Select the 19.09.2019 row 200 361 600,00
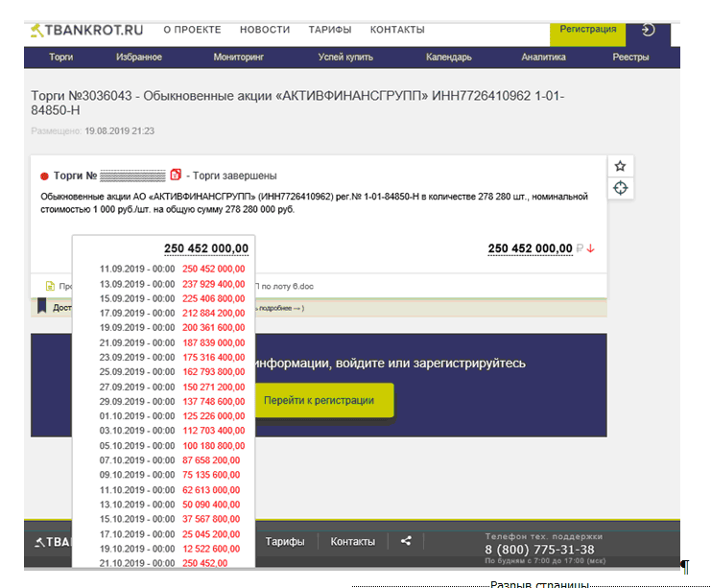The width and height of the screenshot is (711, 588). (173, 328)
